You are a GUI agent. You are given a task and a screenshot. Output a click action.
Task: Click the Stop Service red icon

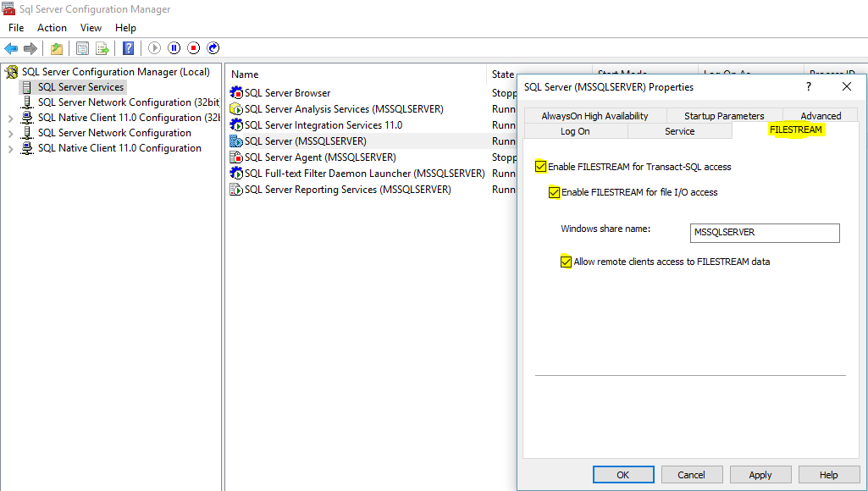point(193,48)
